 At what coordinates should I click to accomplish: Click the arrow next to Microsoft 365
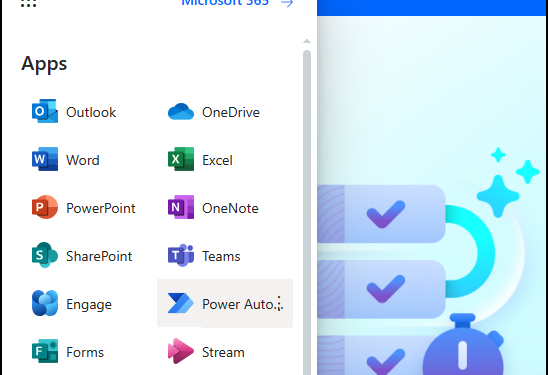tap(287, 3)
